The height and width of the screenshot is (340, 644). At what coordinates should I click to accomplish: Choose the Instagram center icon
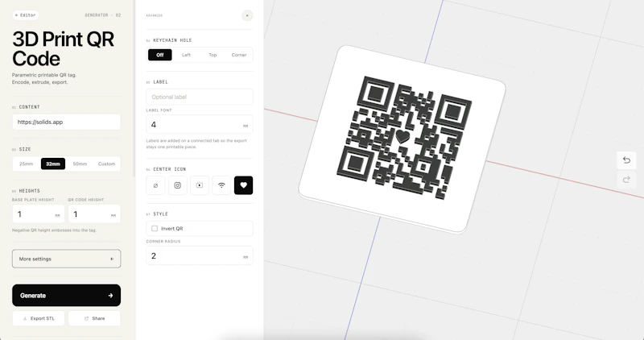click(177, 185)
